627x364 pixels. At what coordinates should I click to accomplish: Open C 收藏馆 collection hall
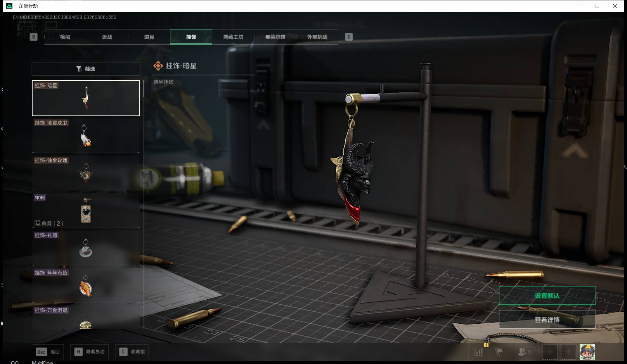click(x=132, y=352)
